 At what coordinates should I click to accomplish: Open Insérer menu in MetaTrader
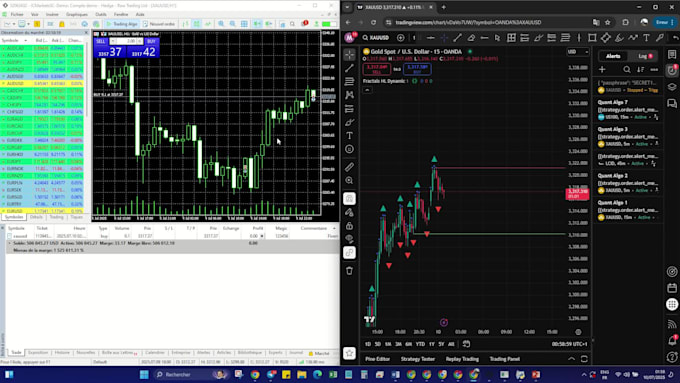click(52, 14)
